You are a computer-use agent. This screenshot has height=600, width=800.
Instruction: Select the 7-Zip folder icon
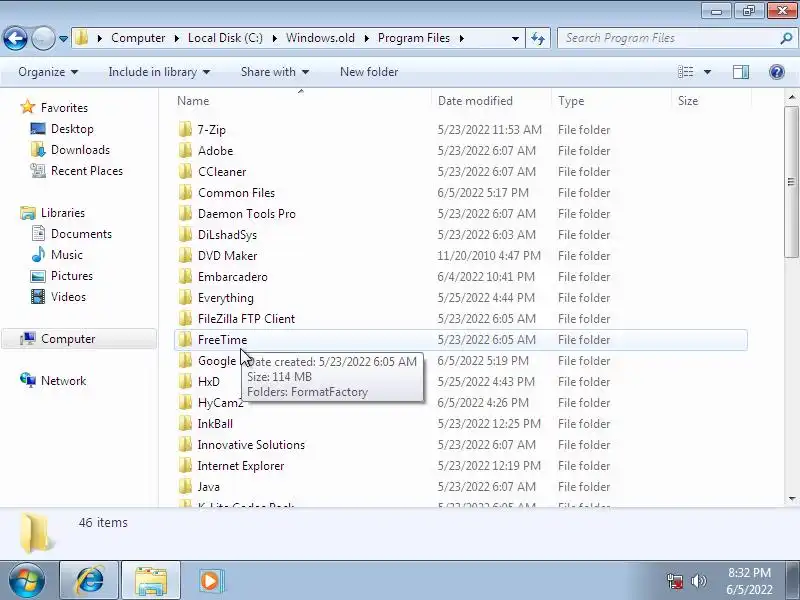coord(185,130)
